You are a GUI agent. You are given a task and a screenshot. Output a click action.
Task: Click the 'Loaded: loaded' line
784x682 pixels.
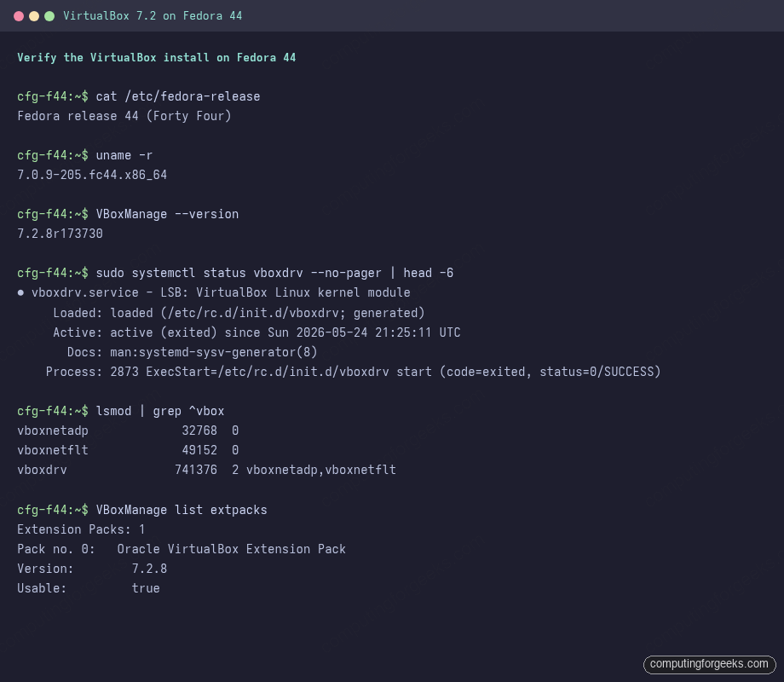(239, 313)
